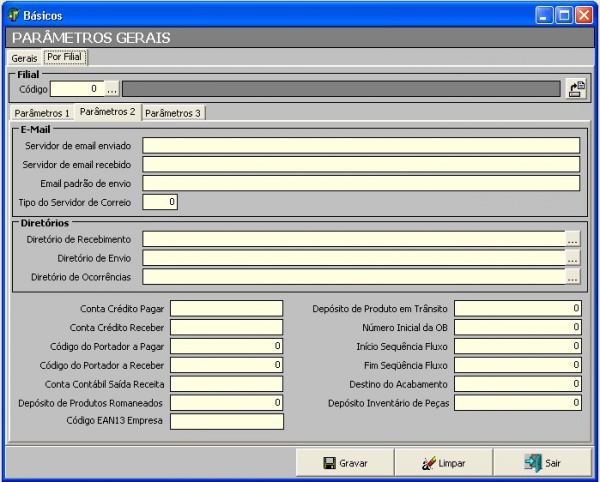Open browse button next to Filial Código
This screenshot has width=600, height=482.
112,89
